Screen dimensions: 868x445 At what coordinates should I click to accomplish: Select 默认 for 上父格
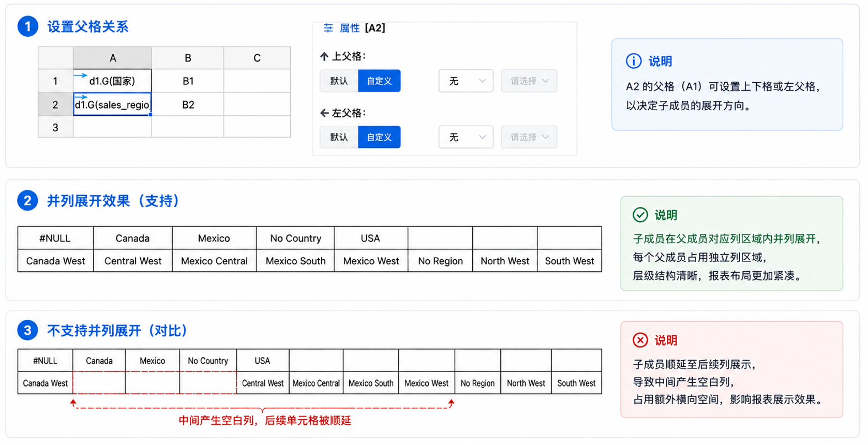339,81
